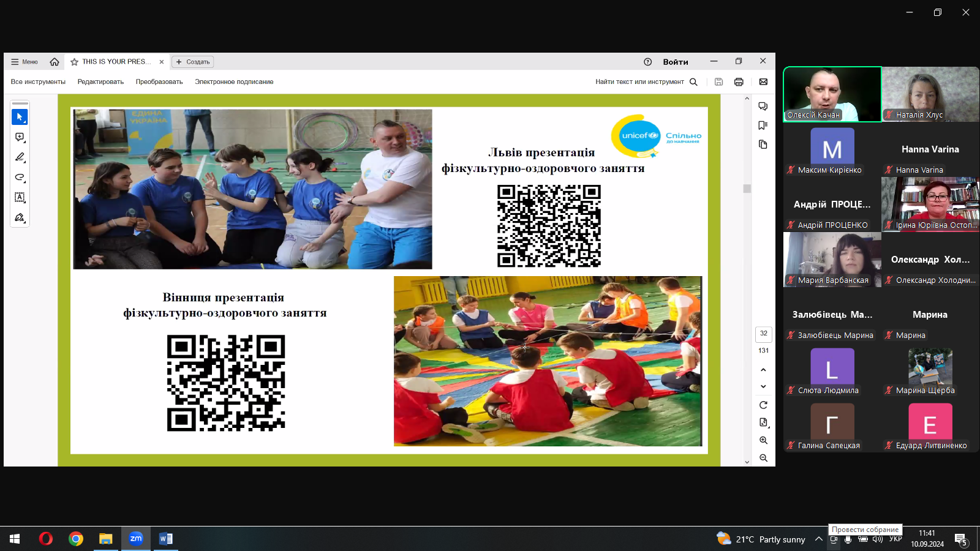Screen dimensions: 980x551
Task: Select the arrow selection tool
Action: pos(20,116)
